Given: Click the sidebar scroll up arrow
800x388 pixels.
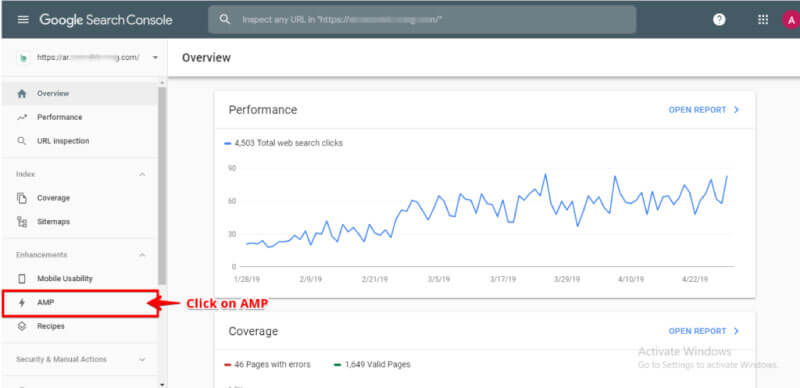Looking at the screenshot, I should pyautogui.click(x=162, y=83).
